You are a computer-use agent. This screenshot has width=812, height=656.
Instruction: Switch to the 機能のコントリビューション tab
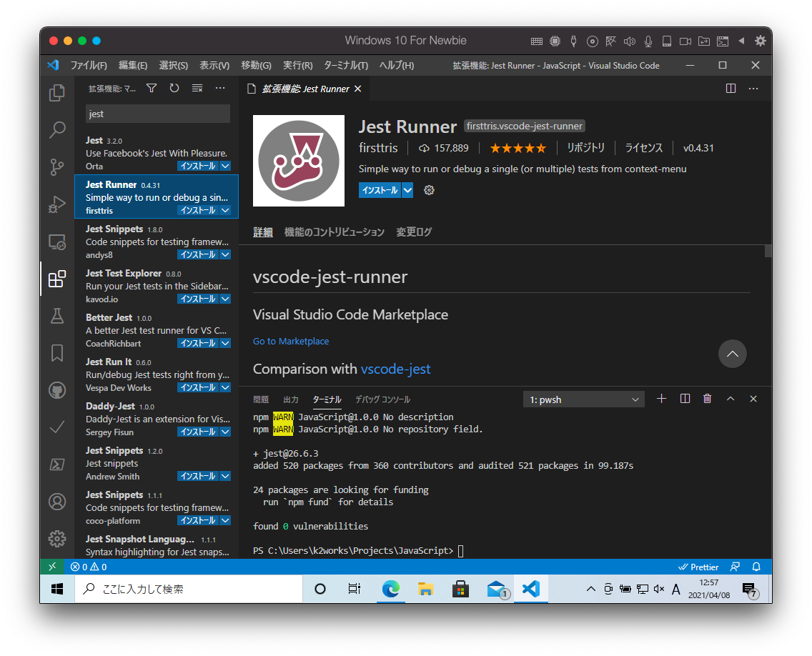334,232
